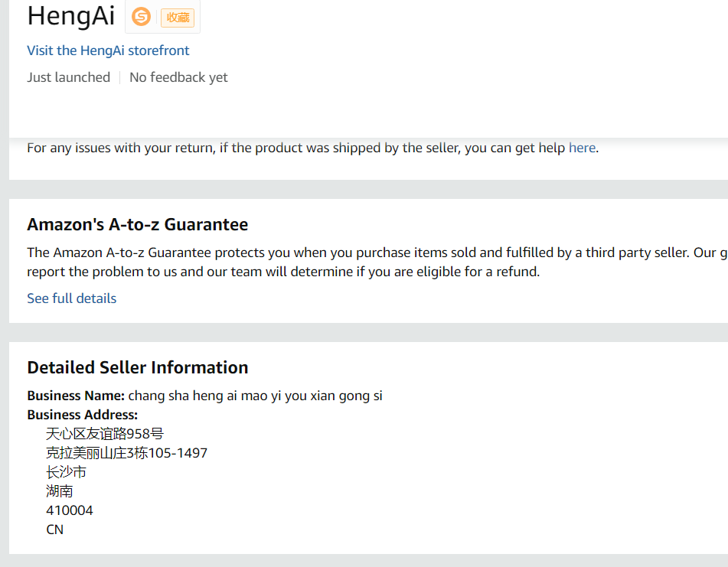Screen dimensions: 728x567
Task: Click the city name 长沙市
Action: [x=66, y=472]
